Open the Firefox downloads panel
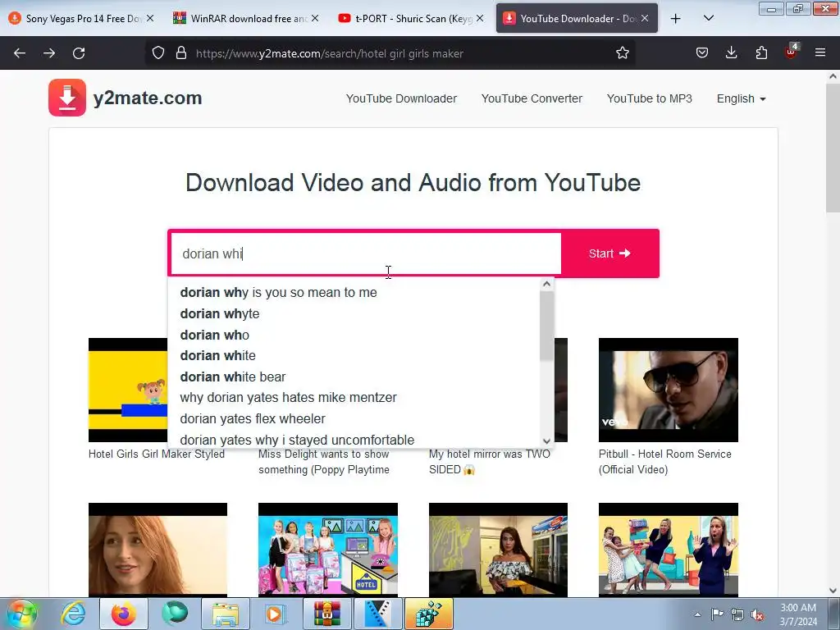The width and height of the screenshot is (840, 630). (x=731, y=53)
